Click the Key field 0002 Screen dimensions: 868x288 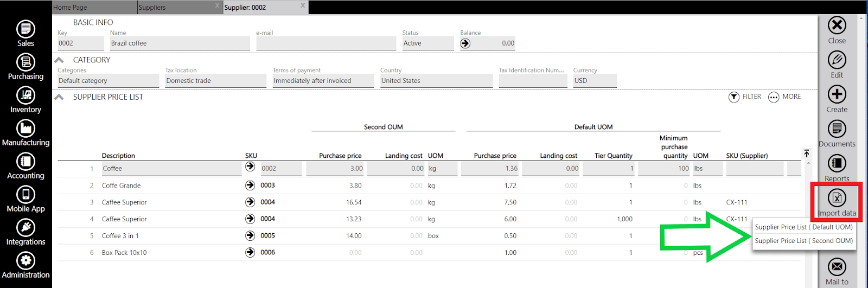[x=80, y=43]
